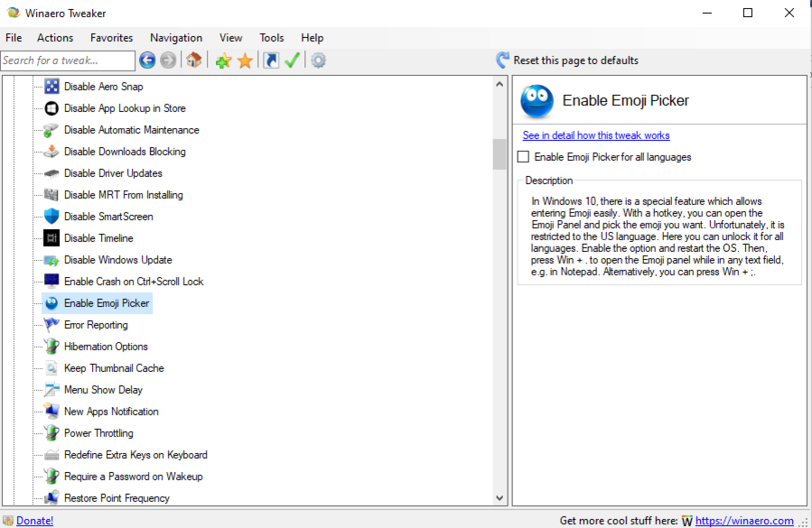Click the Back navigation arrow icon
This screenshot has width=812, height=528.
[x=147, y=60]
